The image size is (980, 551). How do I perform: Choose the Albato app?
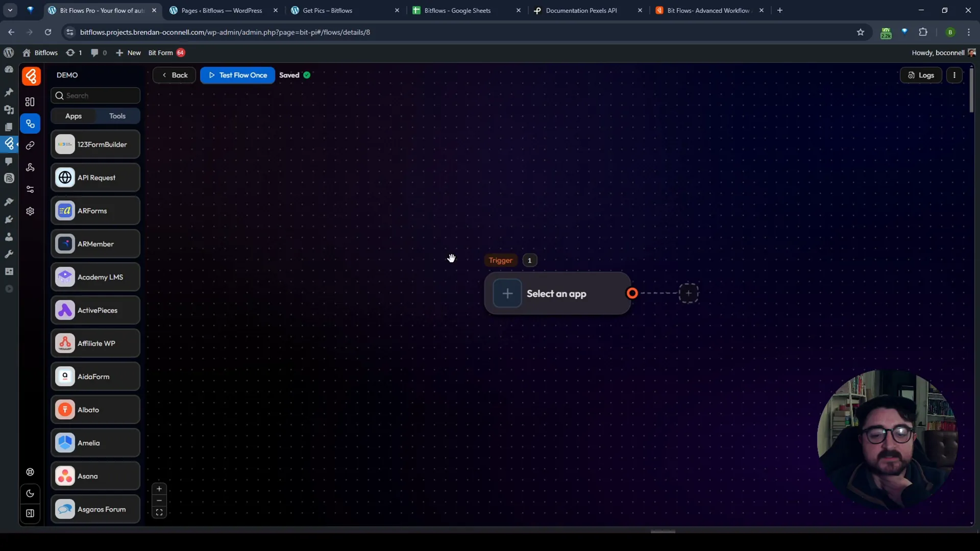coord(95,410)
